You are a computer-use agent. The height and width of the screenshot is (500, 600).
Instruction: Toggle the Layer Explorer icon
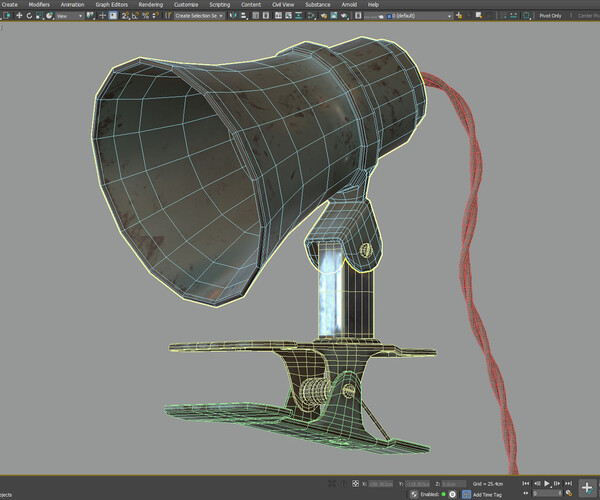click(x=266, y=16)
